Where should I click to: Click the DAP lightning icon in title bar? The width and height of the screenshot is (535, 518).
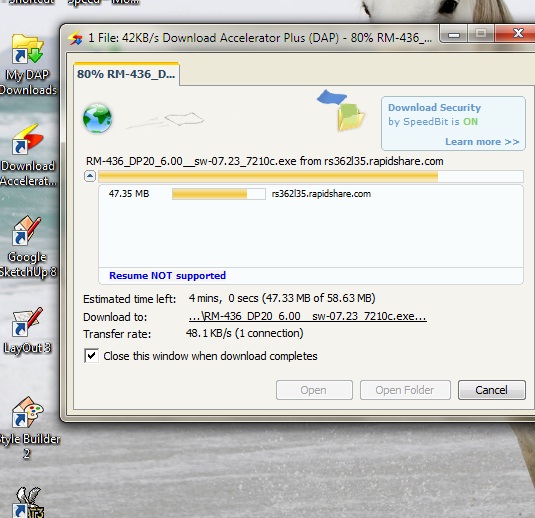[x=75, y=38]
